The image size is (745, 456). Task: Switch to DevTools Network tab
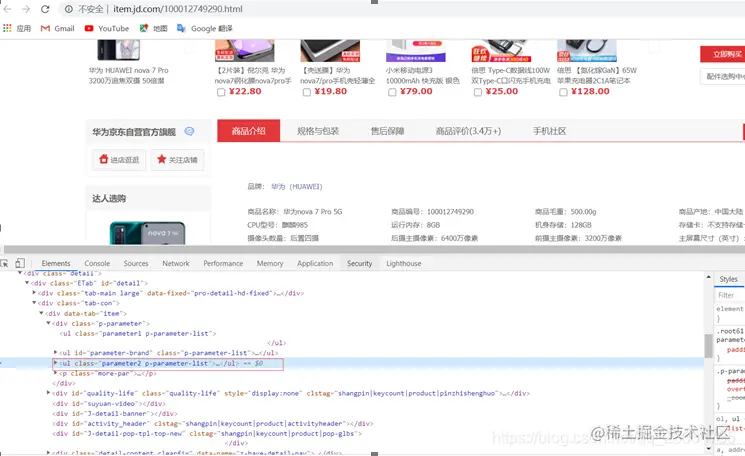tap(176, 263)
